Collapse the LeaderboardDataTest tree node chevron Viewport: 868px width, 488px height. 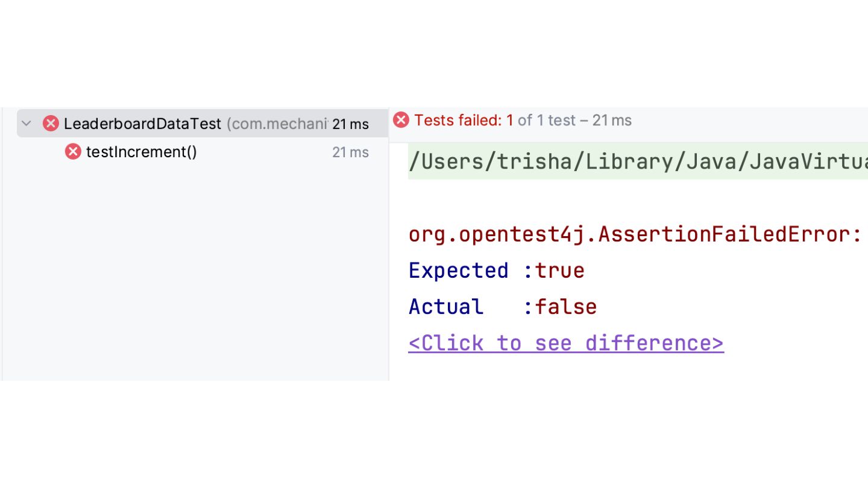pyautogui.click(x=26, y=124)
